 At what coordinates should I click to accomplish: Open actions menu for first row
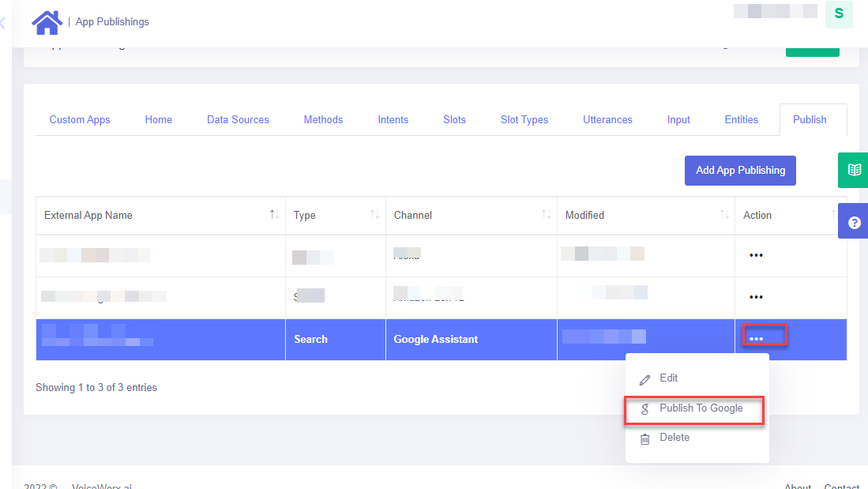pyautogui.click(x=756, y=255)
